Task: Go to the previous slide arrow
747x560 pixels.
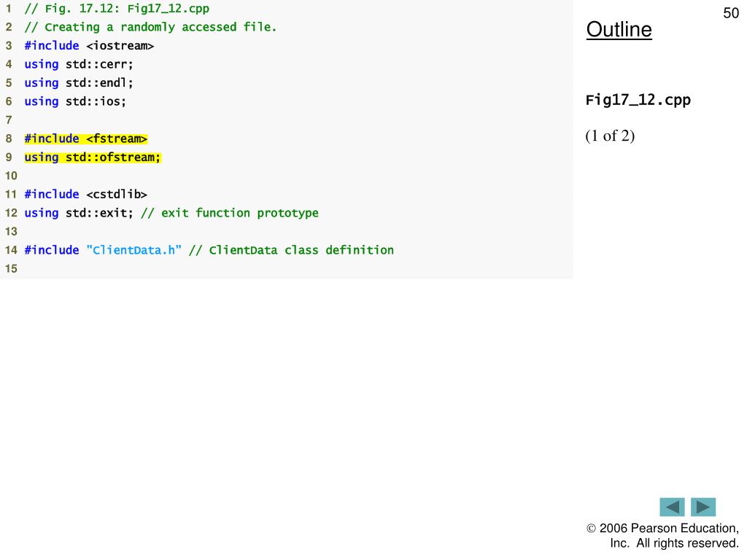Action: pyautogui.click(x=672, y=507)
